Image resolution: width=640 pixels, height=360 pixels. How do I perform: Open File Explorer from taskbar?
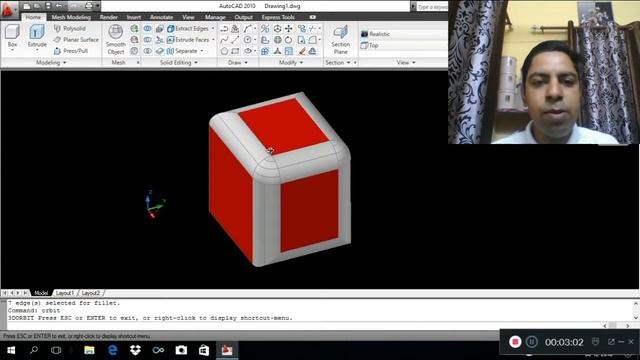click(x=89, y=350)
